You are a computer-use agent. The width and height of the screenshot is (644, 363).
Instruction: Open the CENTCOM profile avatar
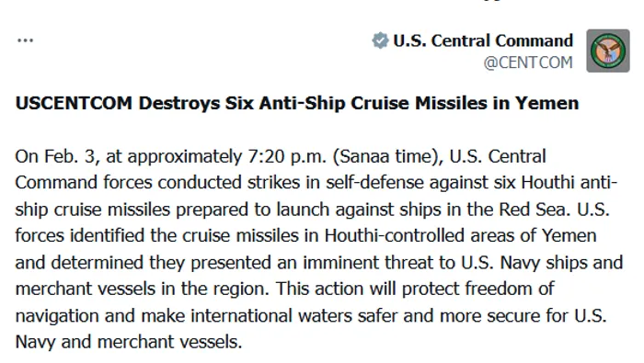608,51
